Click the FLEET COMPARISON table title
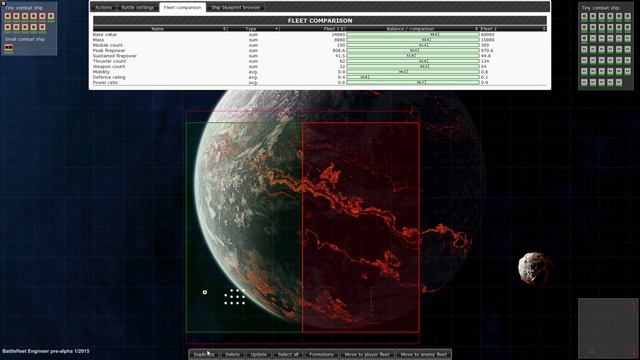Image resolution: width=640 pixels, height=360 pixels. click(x=320, y=20)
